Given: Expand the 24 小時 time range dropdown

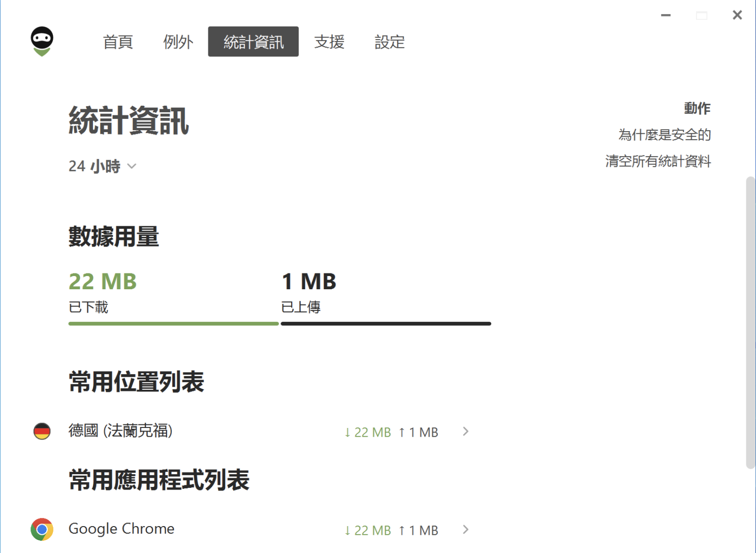Looking at the screenshot, I should [102, 166].
